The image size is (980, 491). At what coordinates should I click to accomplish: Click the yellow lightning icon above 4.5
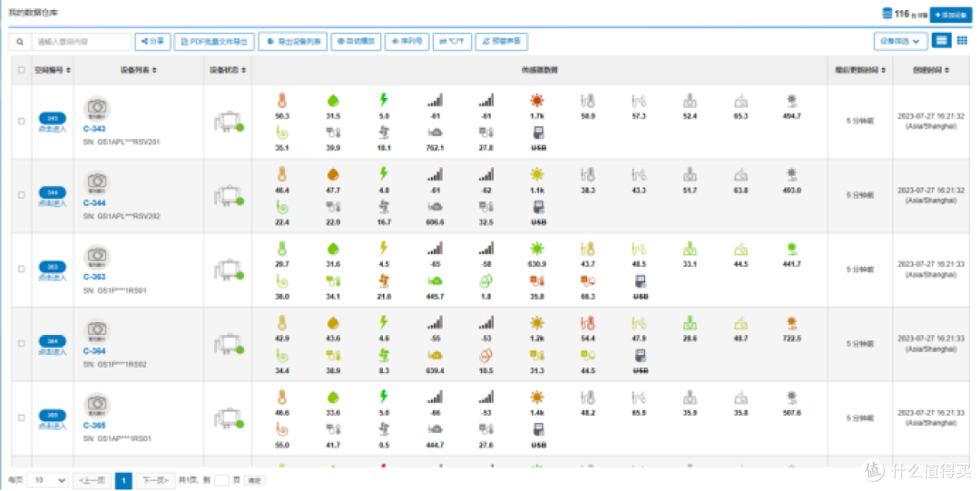(384, 249)
